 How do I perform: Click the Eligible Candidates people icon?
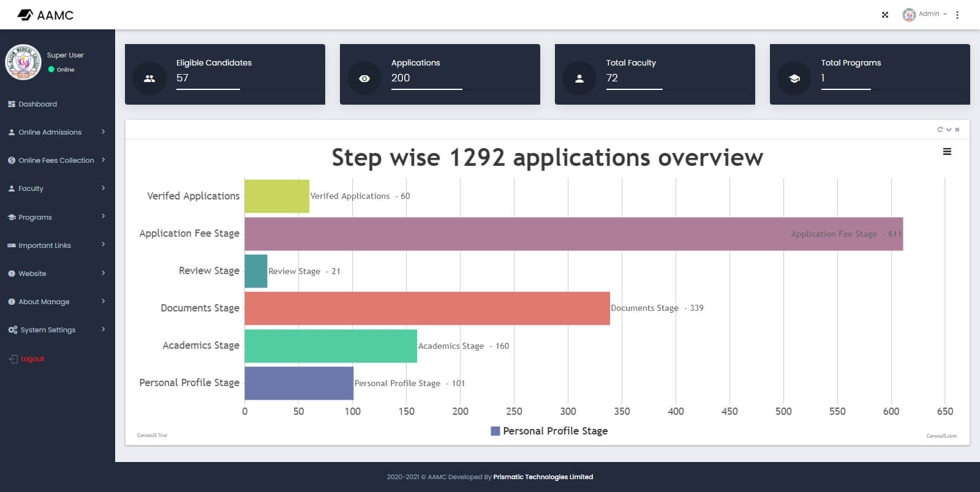[x=149, y=78]
